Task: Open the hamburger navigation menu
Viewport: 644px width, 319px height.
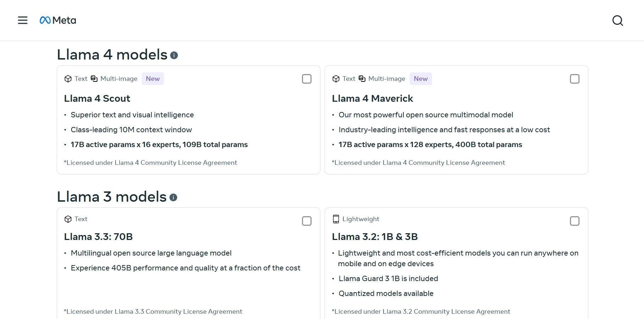Action: click(x=23, y=20)
